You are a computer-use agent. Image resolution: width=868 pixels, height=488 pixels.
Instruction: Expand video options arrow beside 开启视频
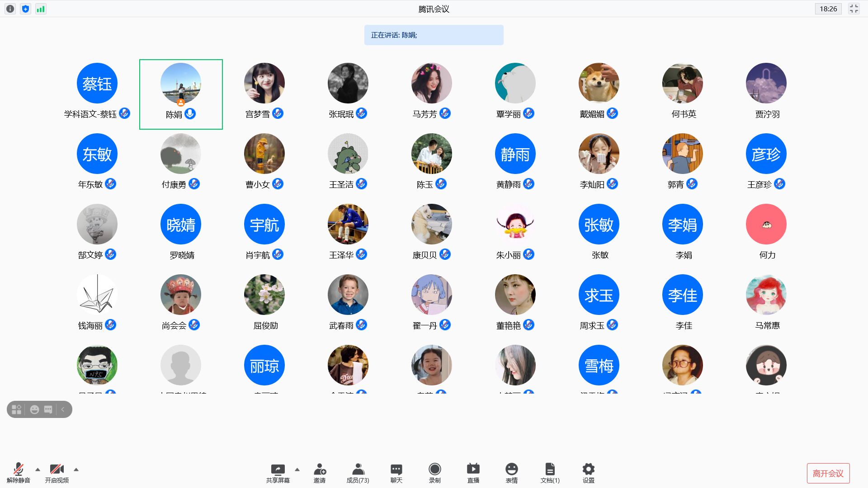click(x=76, y=469)
